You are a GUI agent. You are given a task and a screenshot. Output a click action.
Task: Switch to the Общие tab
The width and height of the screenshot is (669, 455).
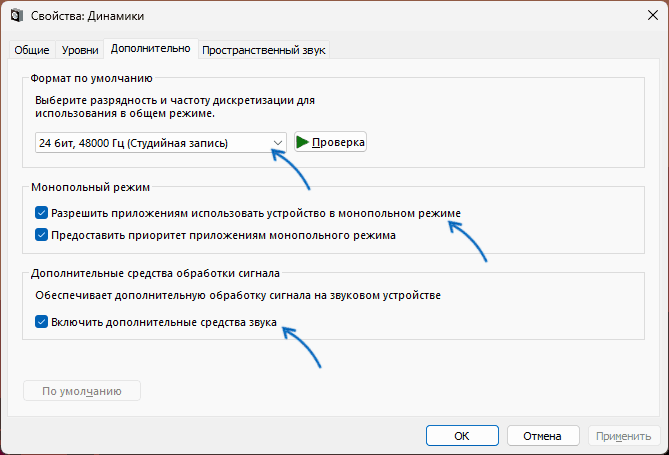[x=32, y=50]
